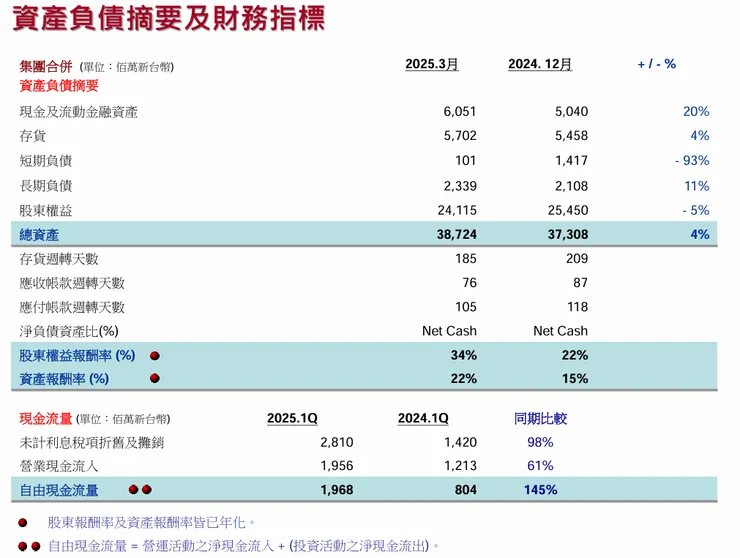Click the value 76
The height and width of the screenshot is (558, 740).
tap(469, 283)
